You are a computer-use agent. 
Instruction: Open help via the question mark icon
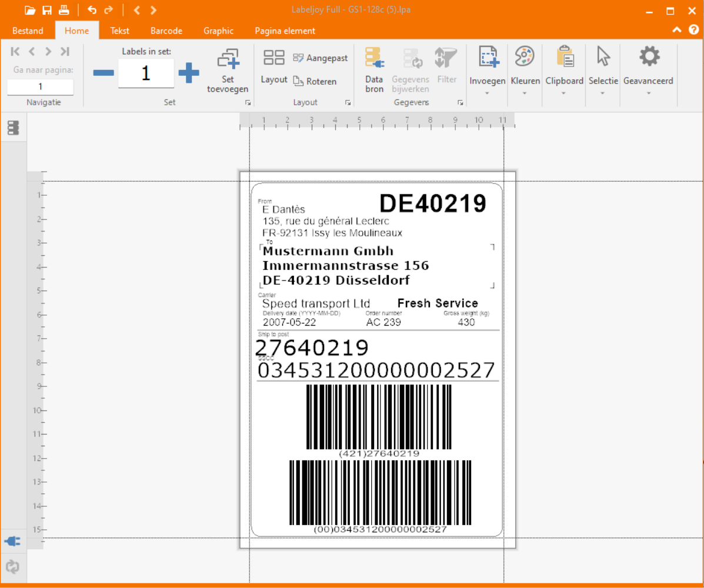pos(693,29)
